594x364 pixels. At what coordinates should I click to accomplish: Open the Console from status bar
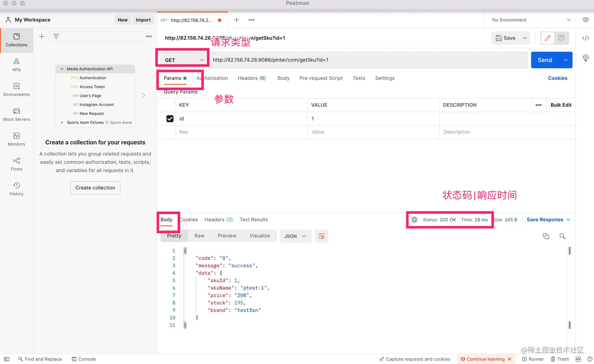click(84, 359)
